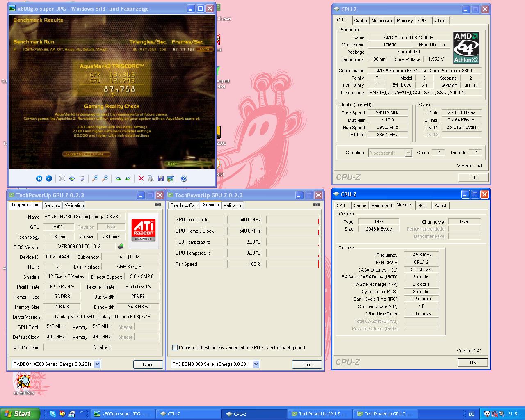The height and width of the screenshot is (420, 525).
Task: Click the taskbar clock showing 21:51
Action: click(513, 414)
